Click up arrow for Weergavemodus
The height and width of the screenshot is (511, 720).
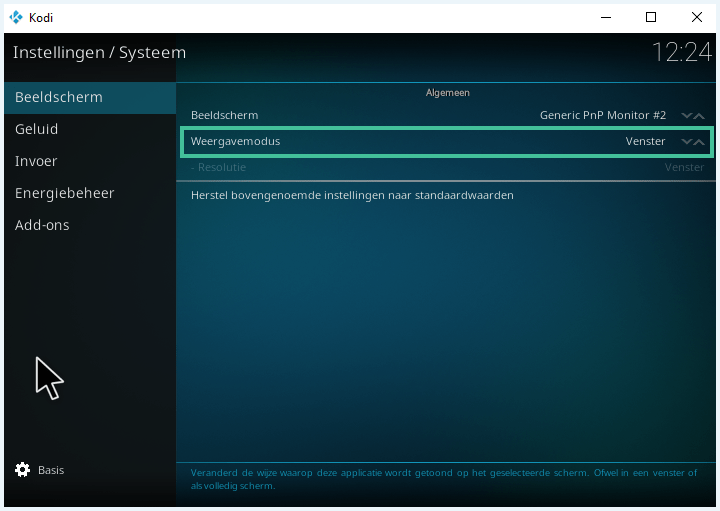pyautogui.click(x=699, y=142)
